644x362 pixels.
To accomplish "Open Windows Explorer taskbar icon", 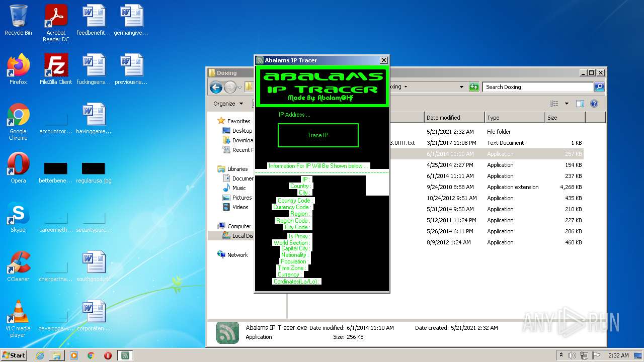I will pyautogui.click(x=57, y=355).
